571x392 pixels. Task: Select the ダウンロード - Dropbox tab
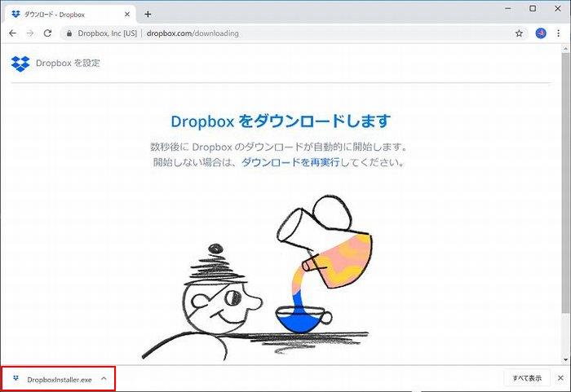pos(69,14)
